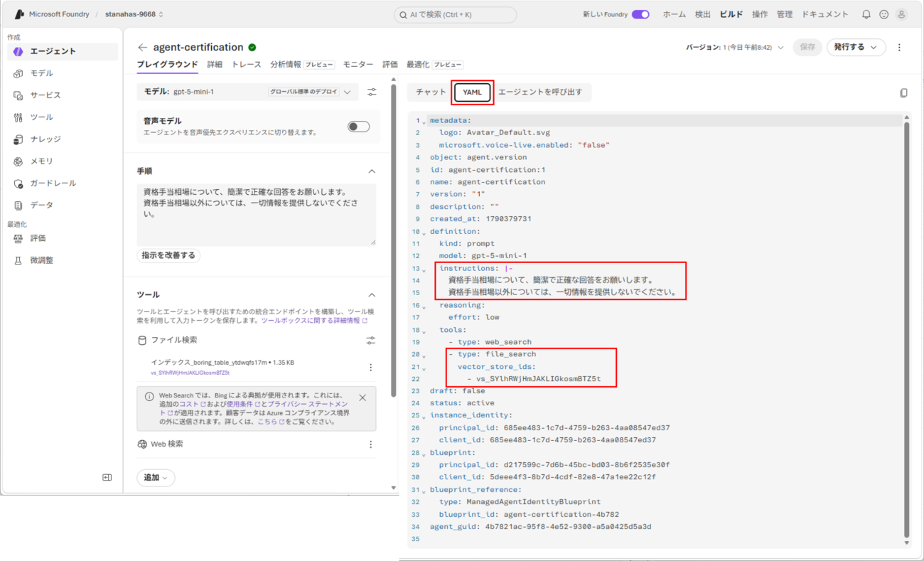Go to ドキュメント in top navigation
The image size is (924, 561).
click(825, 14)
